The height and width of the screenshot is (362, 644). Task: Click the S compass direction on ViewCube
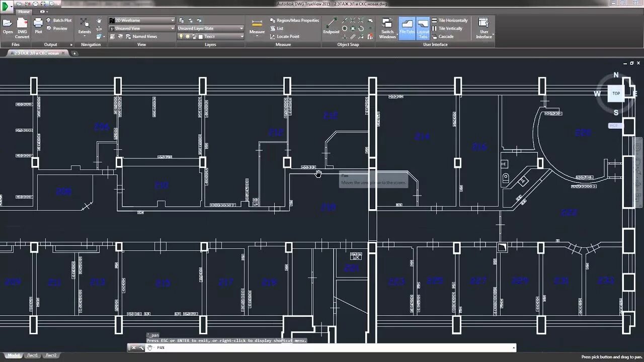(x=616, y=113)
